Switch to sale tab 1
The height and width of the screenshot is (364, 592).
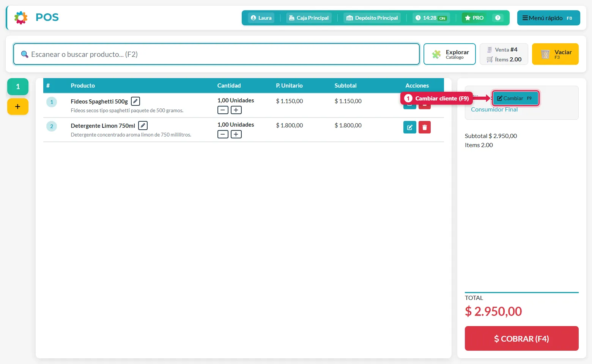point(18,86)
